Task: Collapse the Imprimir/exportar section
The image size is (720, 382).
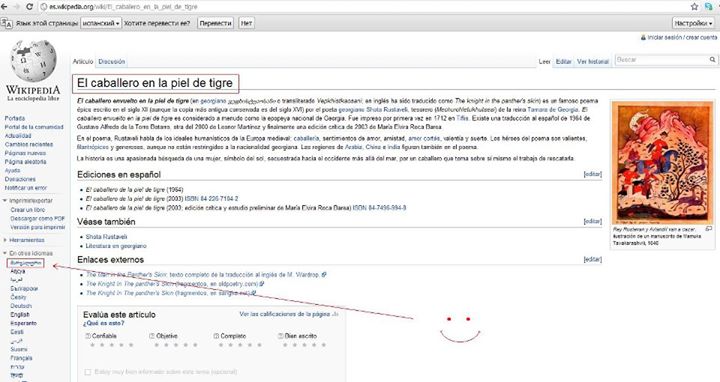Action: (5, 201)
